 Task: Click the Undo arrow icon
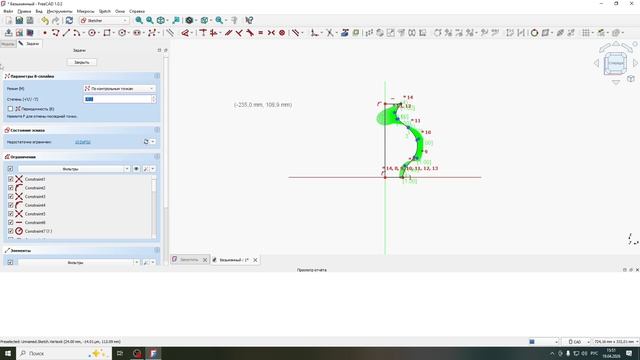pyautogui.click(x=44, y=20)
